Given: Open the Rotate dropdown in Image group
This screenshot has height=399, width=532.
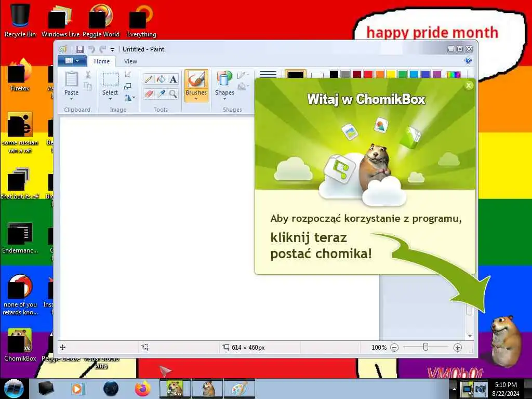Looking at the screenshot, I should [x=129, y=98].
